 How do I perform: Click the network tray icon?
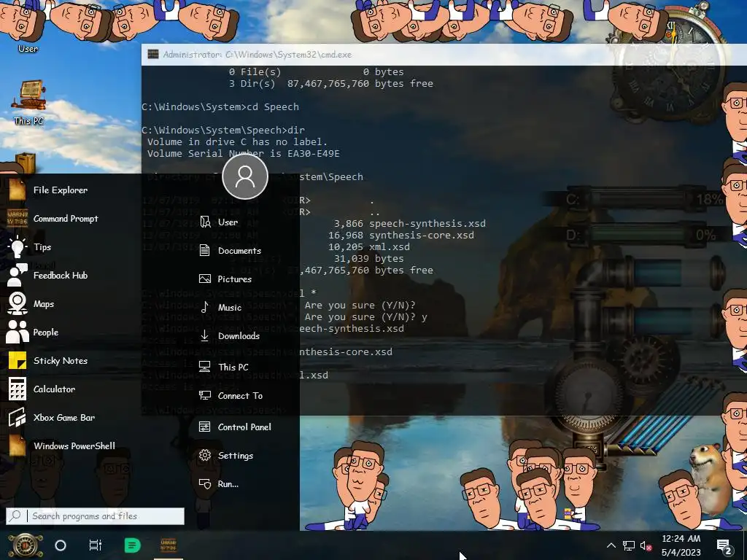pos(628,545)
